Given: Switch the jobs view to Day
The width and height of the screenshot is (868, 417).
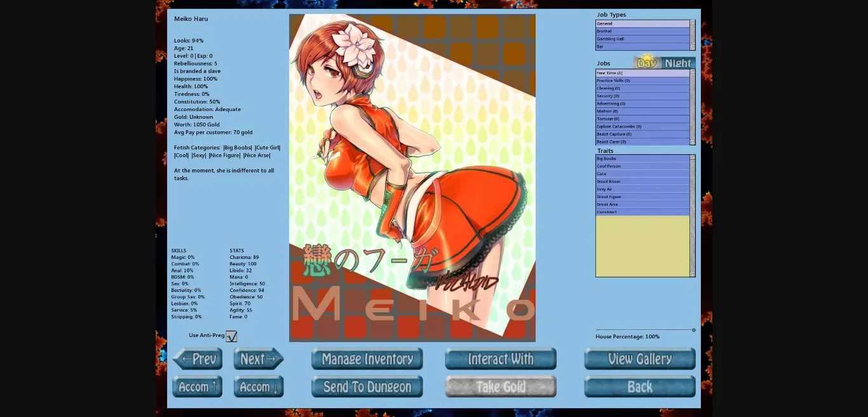Looking at the screenshot, I should (646, 63).
